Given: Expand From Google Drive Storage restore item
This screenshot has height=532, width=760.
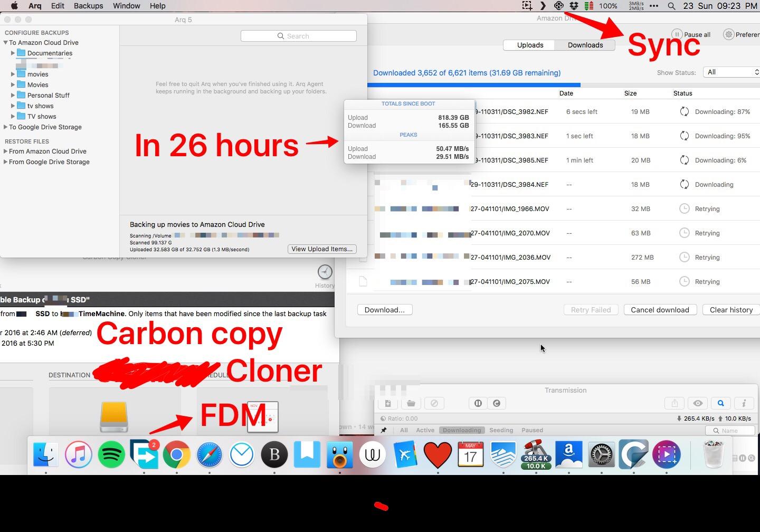Looking at the screenshot, I should [5, 162].
